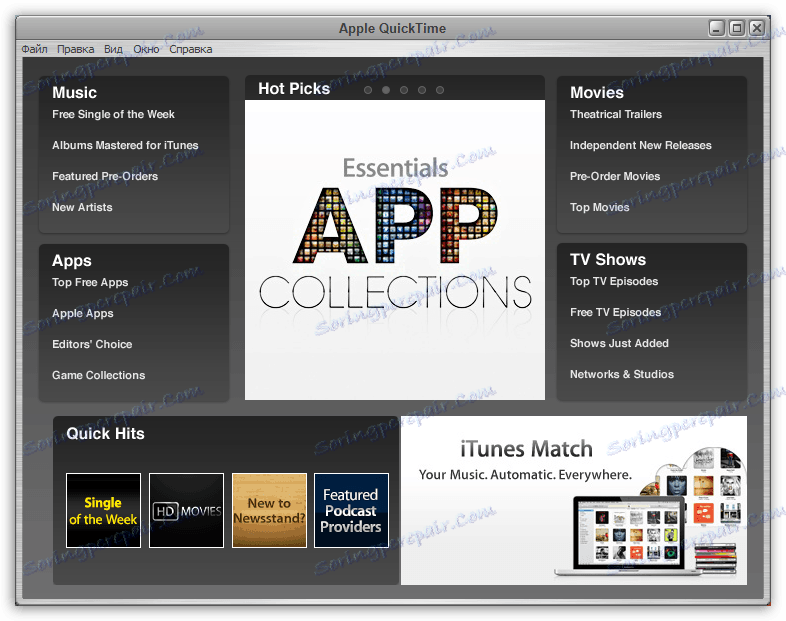Open the Essentials App Collections banner
This screenshot has height=621, width=786.
[x=395, y=250]
